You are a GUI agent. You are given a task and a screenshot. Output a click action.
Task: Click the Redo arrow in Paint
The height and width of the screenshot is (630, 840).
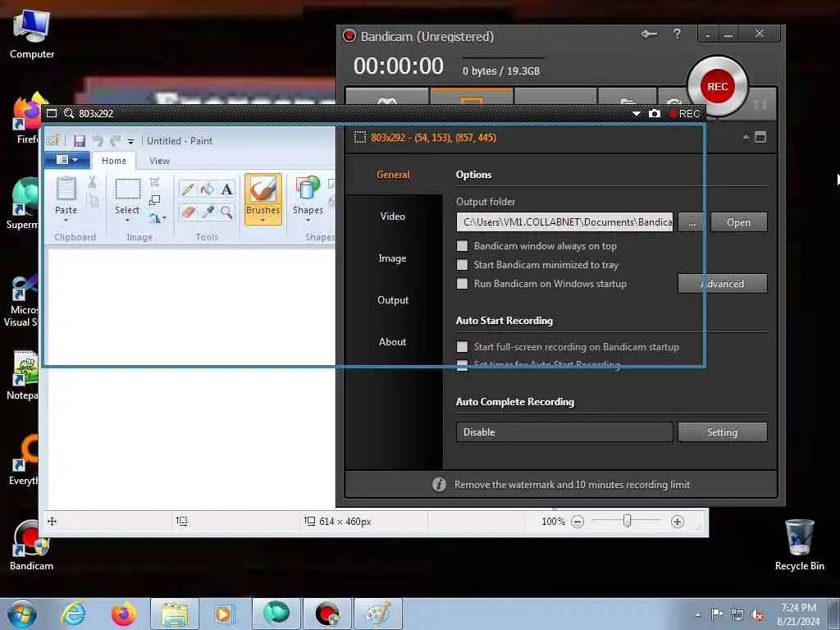115,141
